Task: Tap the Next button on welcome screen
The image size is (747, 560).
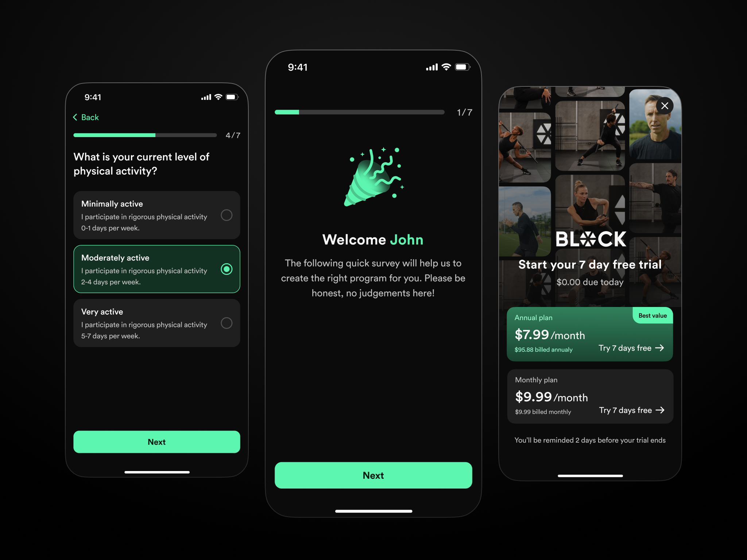Action: point(373,475)
